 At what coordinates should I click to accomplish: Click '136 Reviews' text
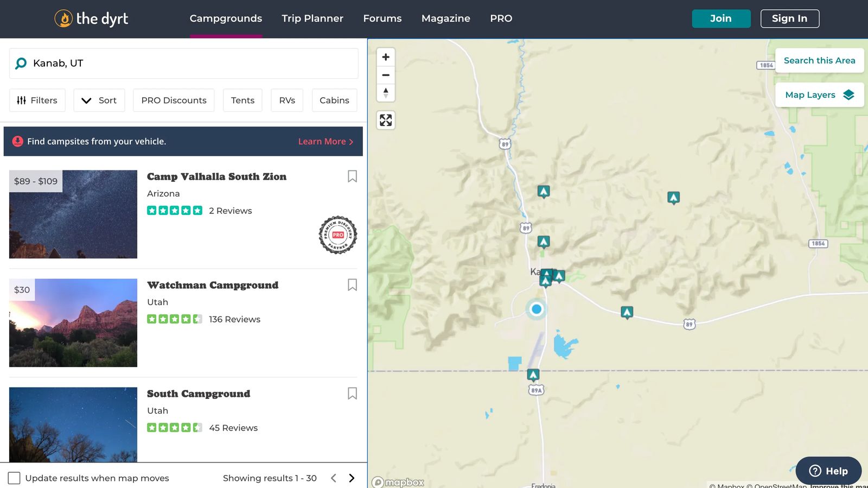point(234,319)
